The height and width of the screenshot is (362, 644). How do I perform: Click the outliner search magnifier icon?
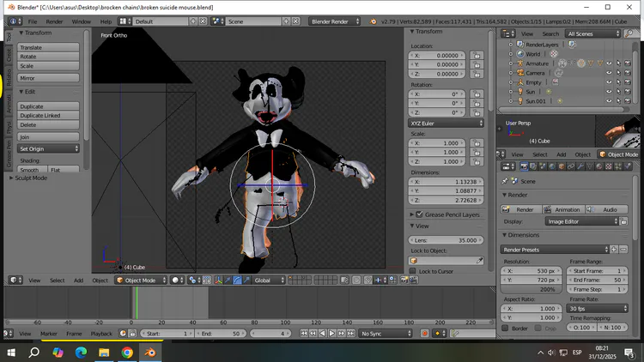pyautogui.click(x=629, y=33)
